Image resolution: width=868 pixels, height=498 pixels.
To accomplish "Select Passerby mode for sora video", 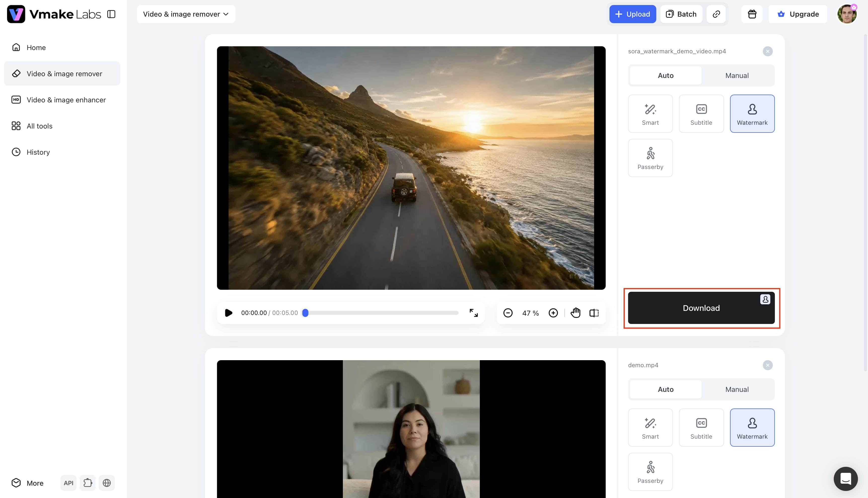I will [650, 158].
